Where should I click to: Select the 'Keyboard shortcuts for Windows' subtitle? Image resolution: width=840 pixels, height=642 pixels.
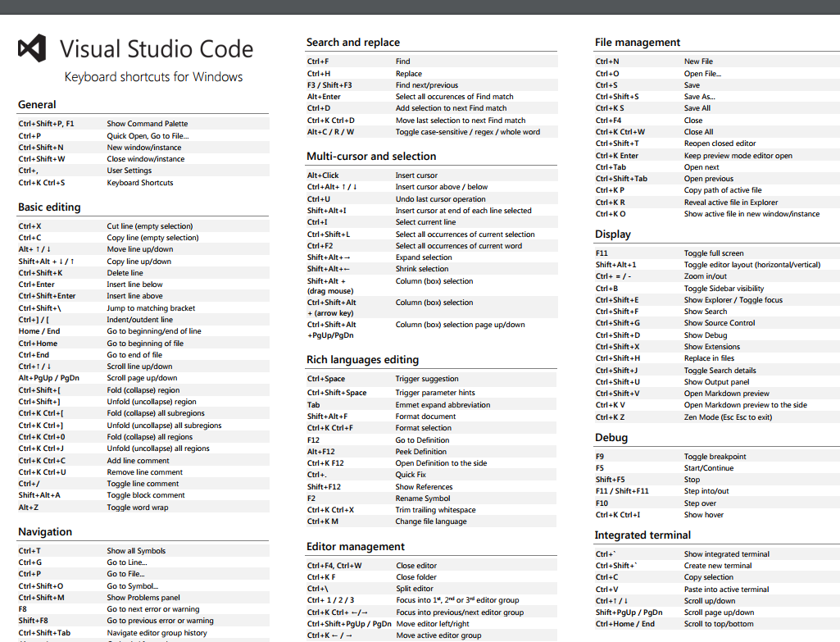[x=153, y=77]
